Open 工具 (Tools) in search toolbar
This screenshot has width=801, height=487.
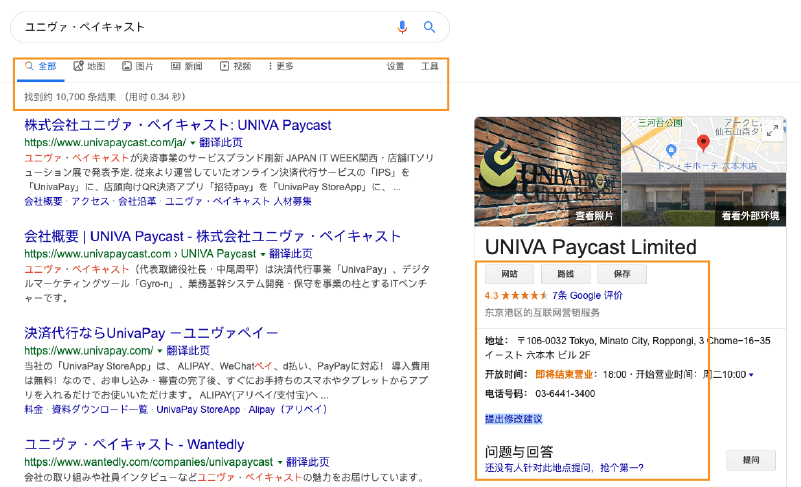(430, 66)
